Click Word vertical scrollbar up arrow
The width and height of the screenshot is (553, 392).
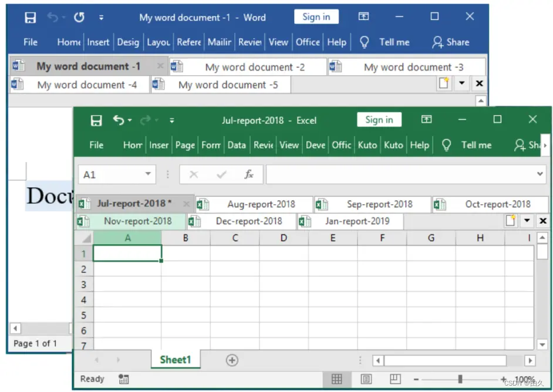(481, 101)
